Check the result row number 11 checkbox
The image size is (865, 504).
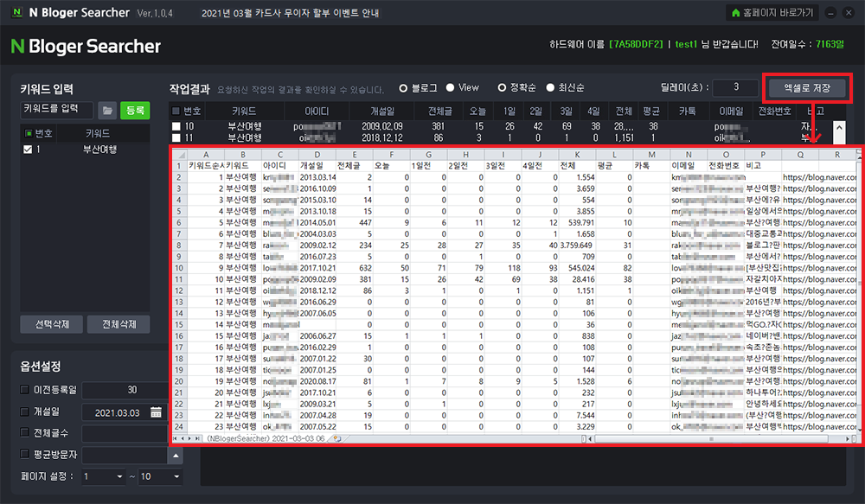tap(176, 137)
